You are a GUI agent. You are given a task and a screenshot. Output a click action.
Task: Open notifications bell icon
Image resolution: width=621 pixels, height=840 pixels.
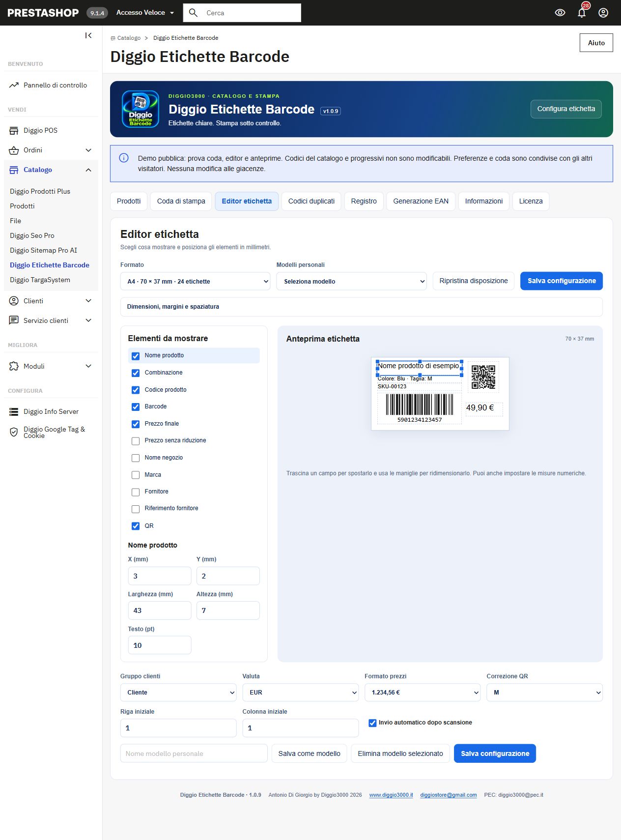pos(582,13)
